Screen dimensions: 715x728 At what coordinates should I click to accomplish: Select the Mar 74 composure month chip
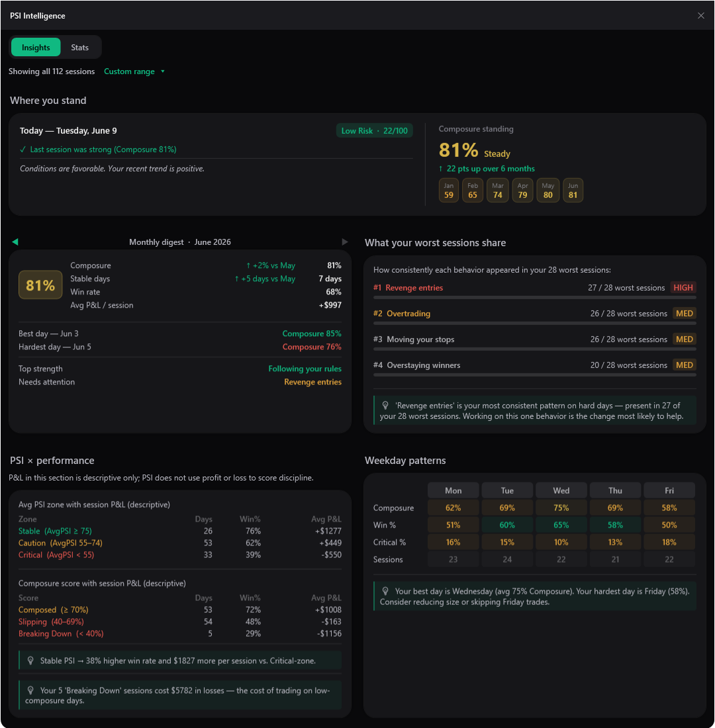(x=497, y=191)
